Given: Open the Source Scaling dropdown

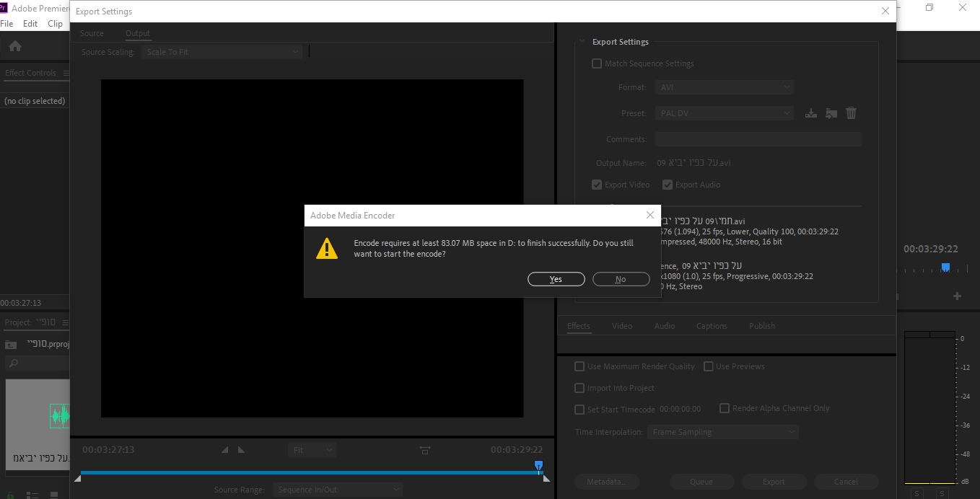Looking at the screenshot, I should (x=222, y=52).
